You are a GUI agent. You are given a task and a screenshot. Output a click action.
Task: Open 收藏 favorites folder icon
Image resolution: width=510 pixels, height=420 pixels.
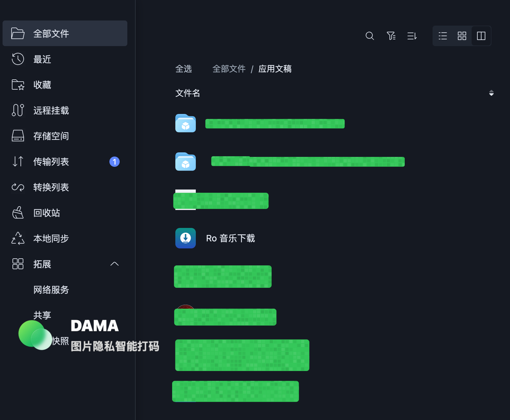coord(18,85)
